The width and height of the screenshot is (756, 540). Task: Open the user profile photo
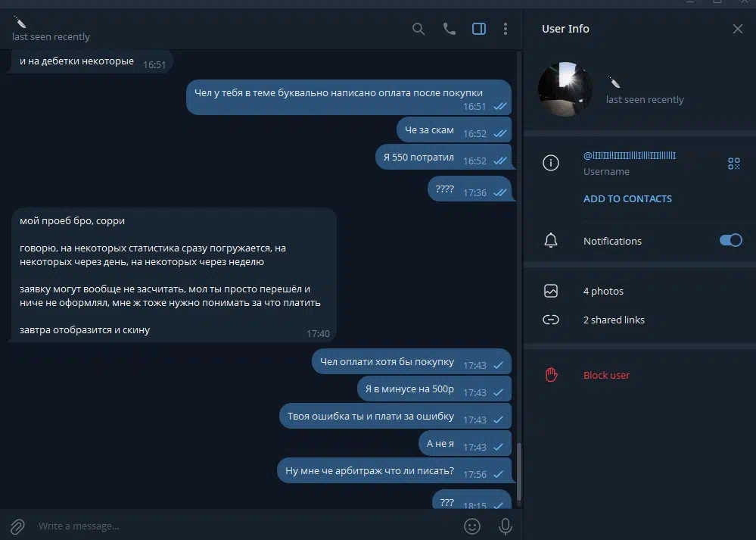pos(565,89)
